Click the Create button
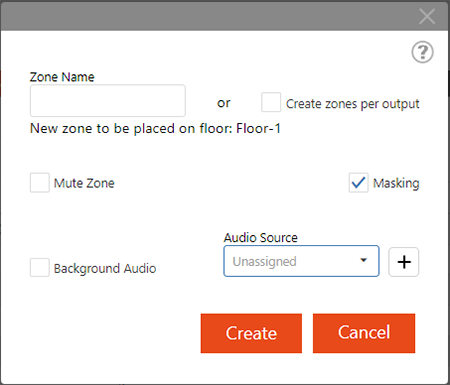Image resolution: width=450 pixels, height=385 pixels. point(251,333)
